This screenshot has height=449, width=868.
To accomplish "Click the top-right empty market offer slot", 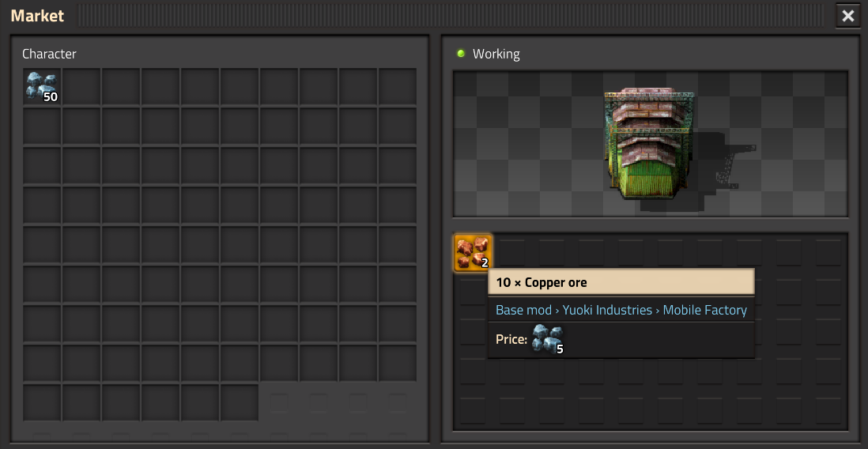I will coord(828,253).
